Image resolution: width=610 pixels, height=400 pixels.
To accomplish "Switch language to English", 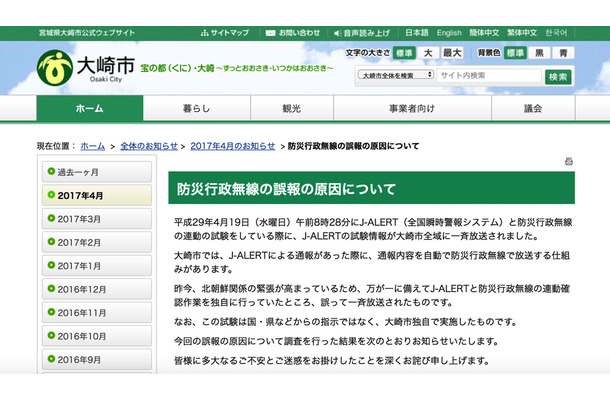I will point(449,33).
